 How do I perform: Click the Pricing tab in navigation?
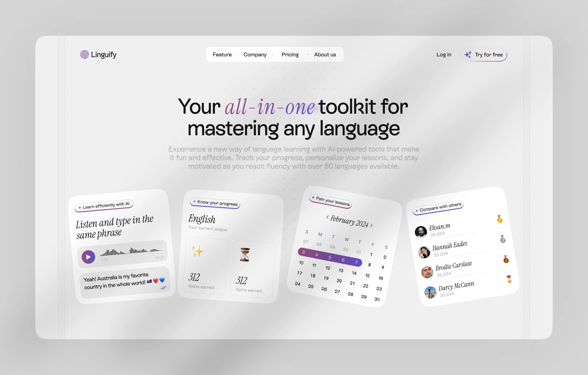click(290, 54)
